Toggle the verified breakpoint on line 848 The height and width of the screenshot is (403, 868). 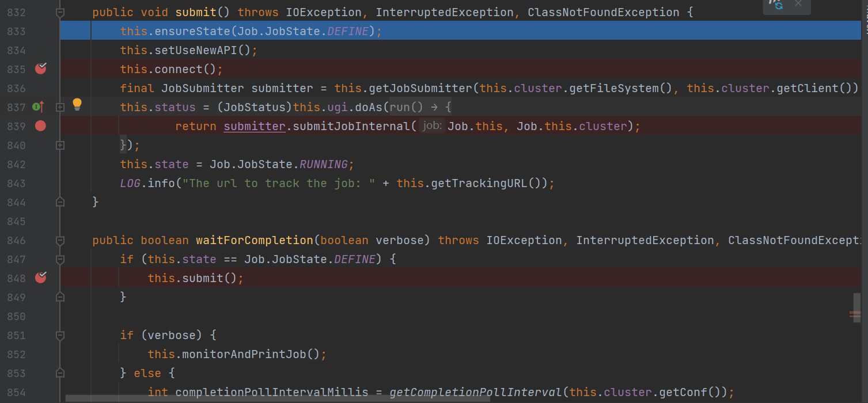point(40,278)
